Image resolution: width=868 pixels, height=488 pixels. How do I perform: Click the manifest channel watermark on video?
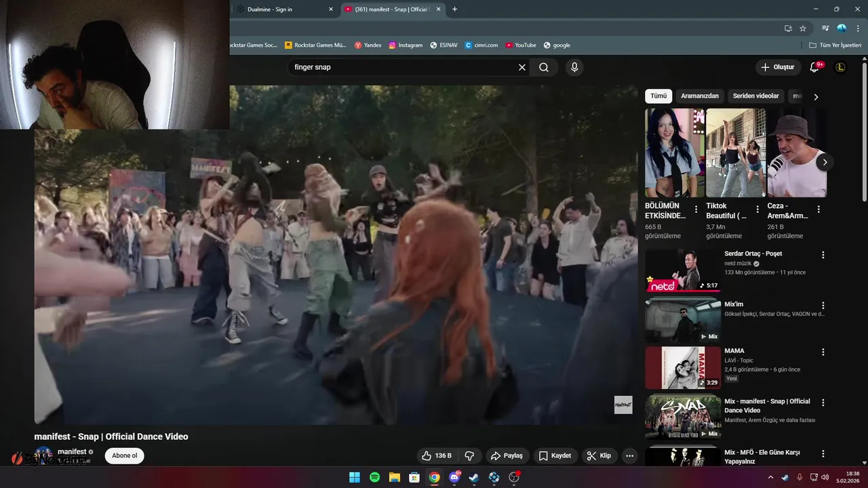623,405
